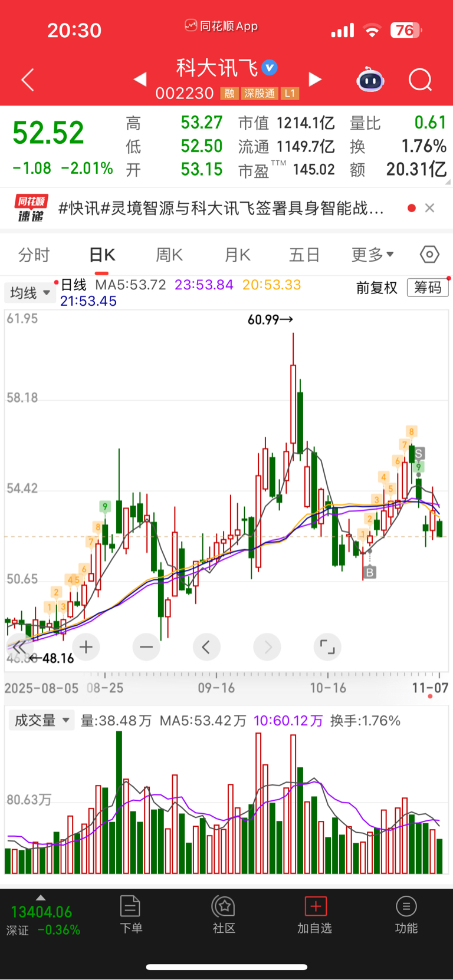Switch to 五日 tab

[x=304, y=255]
